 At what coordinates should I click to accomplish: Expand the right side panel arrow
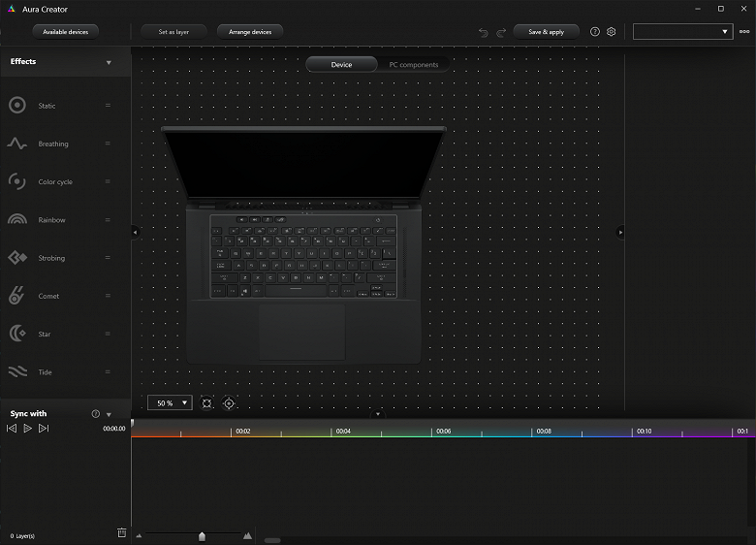pos(620,232)
